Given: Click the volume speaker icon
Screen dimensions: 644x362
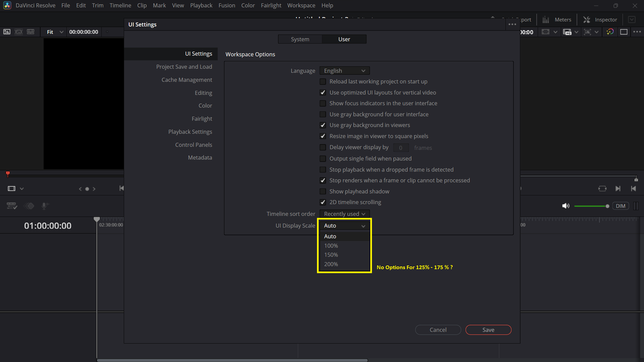Looking at the screenshot, I should coord(566,206).
